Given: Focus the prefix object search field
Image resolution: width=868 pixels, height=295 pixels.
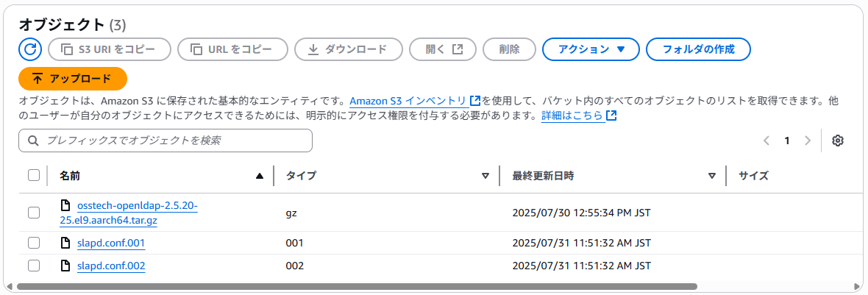Looking at the screenshot, I should point(166,141).
